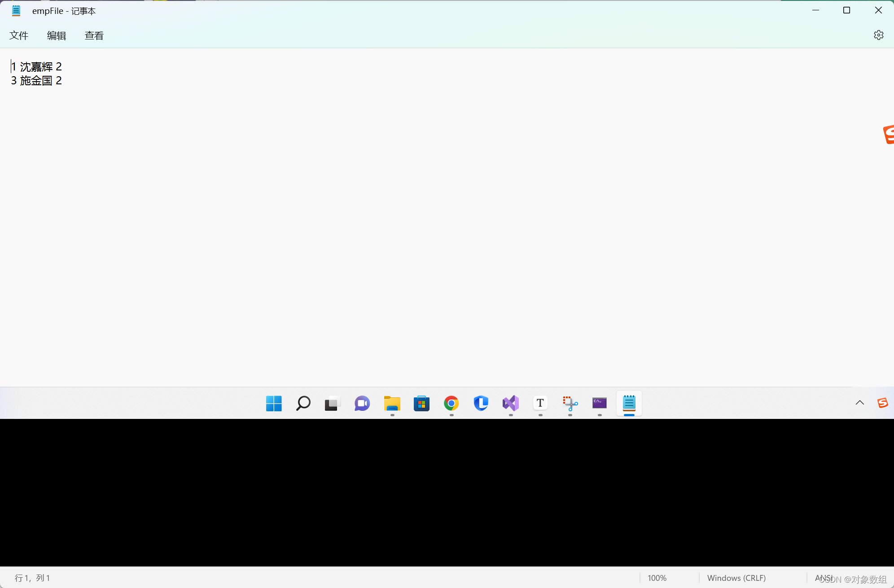Click Sogou input method tray icon

point(882,403)
